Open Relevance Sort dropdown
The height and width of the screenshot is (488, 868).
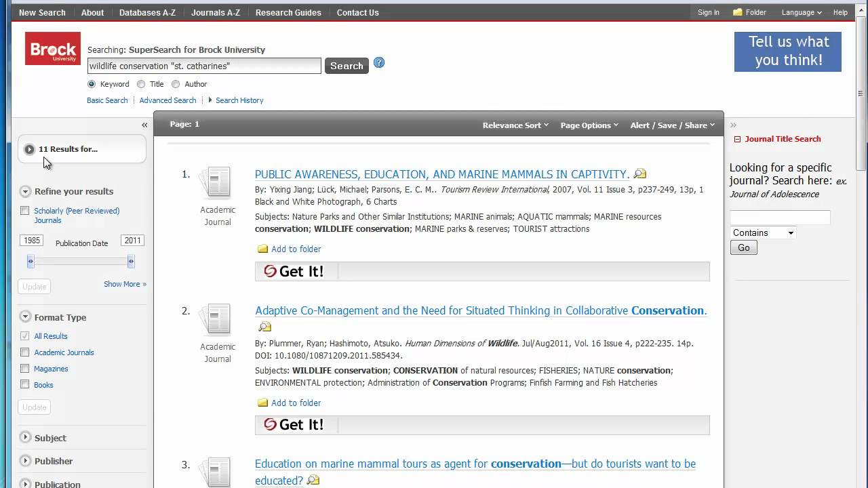[x=515, y=125]
